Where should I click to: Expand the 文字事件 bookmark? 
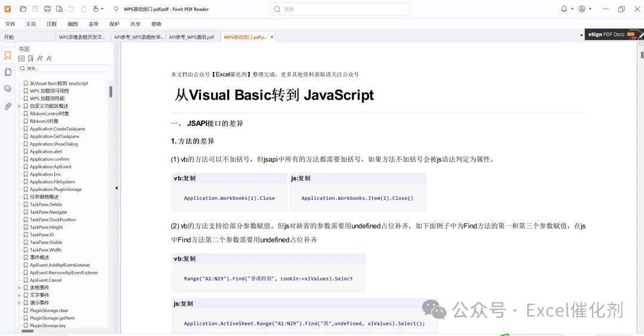19,295
